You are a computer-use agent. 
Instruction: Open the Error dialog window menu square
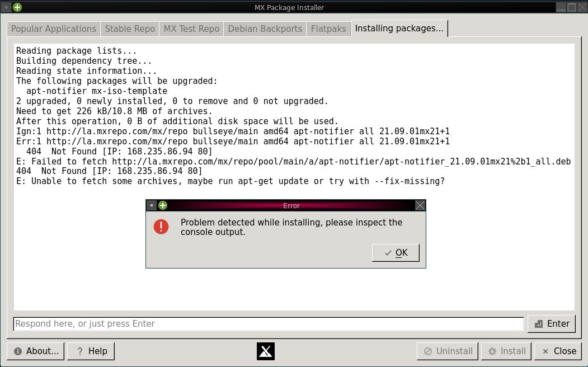click(x=152, y=205)
